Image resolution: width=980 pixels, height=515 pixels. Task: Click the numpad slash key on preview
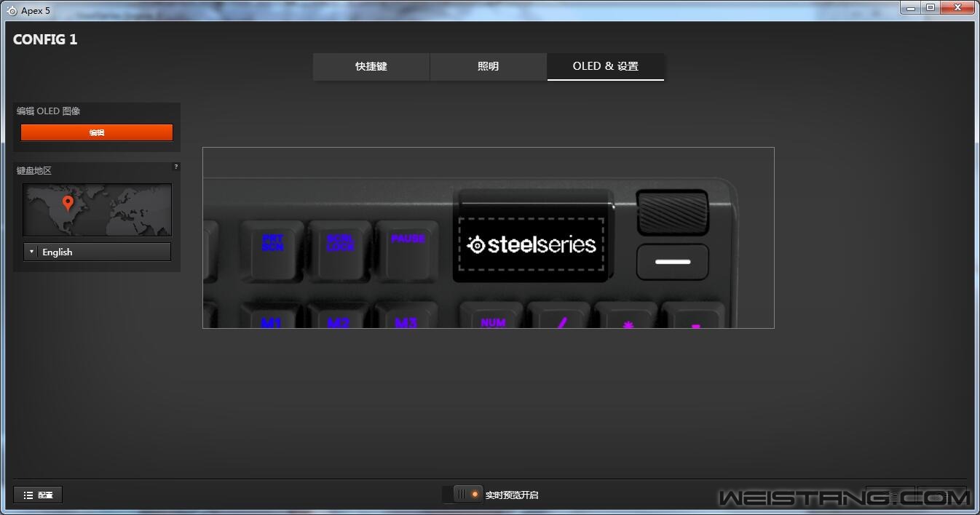coord(559,315)
